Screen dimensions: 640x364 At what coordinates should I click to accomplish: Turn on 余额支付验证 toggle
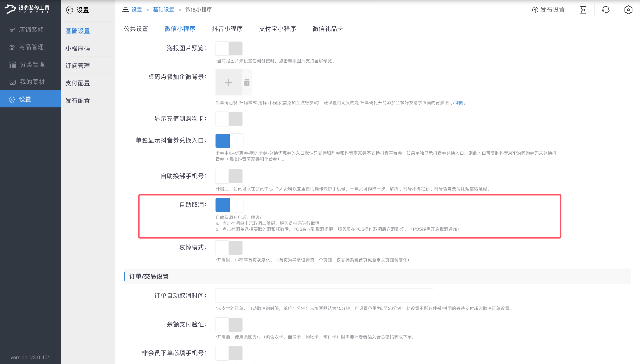pyautogui.click(x=229, y=324)
